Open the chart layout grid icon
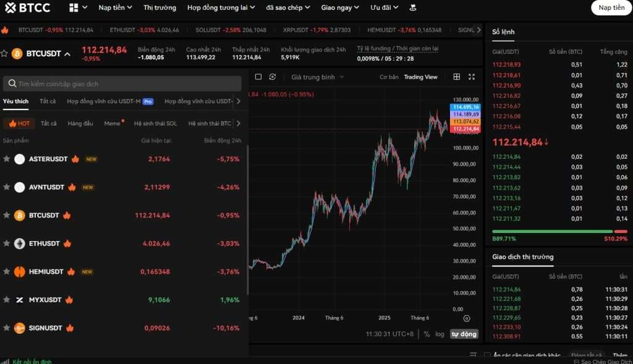633x364 pixels. pyautogui.click(x=457, y=77)
